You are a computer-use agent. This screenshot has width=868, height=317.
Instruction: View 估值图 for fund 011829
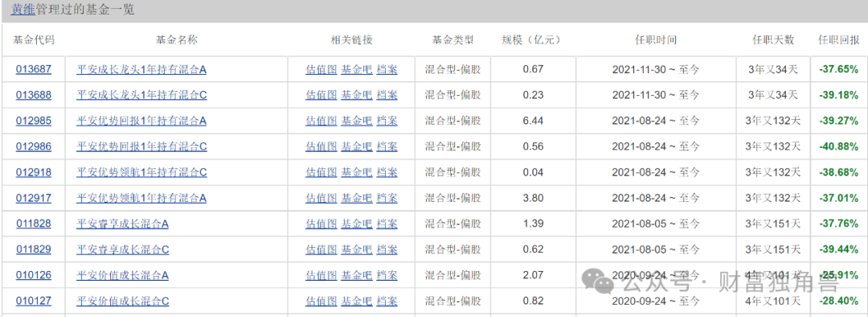(x=321, y=249)
